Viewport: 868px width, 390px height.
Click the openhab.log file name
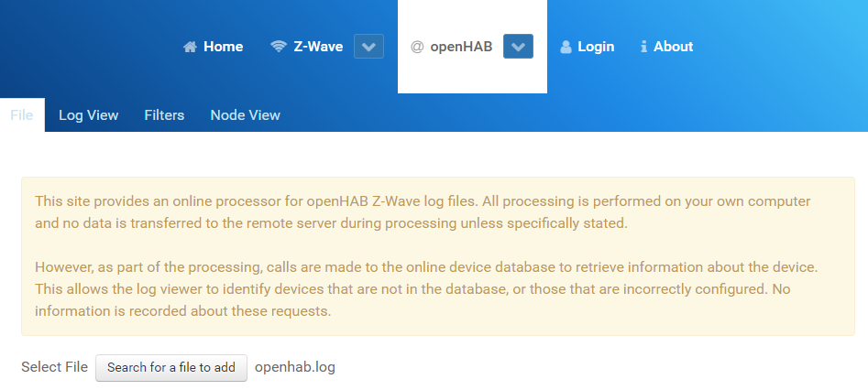[295, 367]
